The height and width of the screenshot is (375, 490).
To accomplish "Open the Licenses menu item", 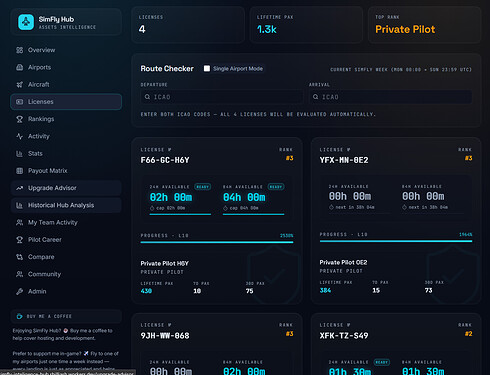I will [66, 102].
